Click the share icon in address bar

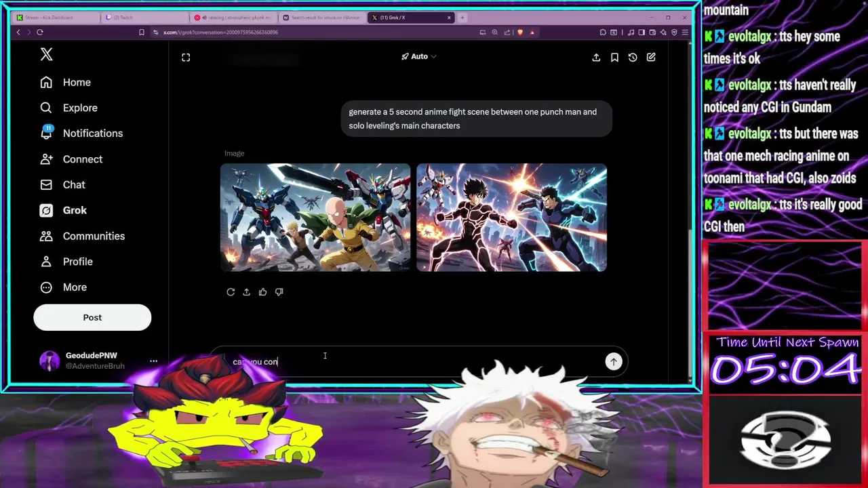pyautogui.click(x=507, y=32)
